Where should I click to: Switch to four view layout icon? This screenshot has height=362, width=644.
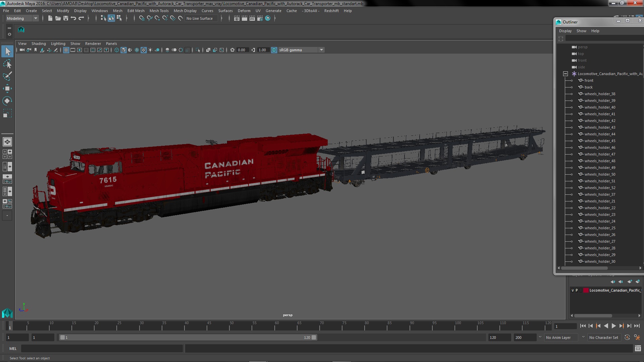[7, 154]
